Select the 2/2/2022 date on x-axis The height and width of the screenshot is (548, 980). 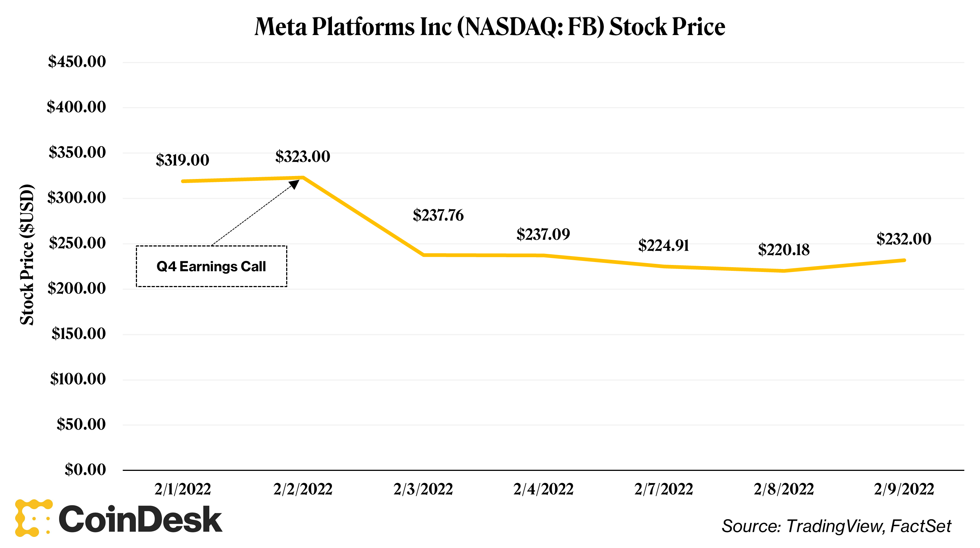click(x=303, y=489)
